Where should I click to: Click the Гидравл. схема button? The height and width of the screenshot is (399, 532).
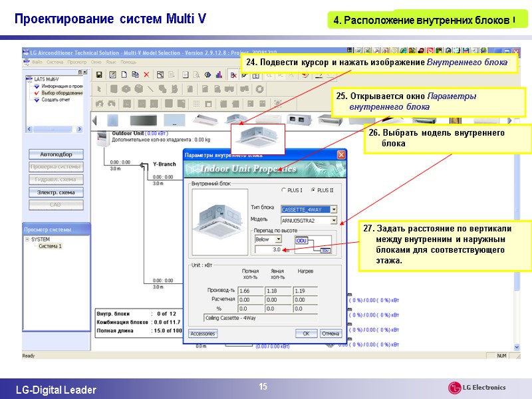tap(56, 180)
